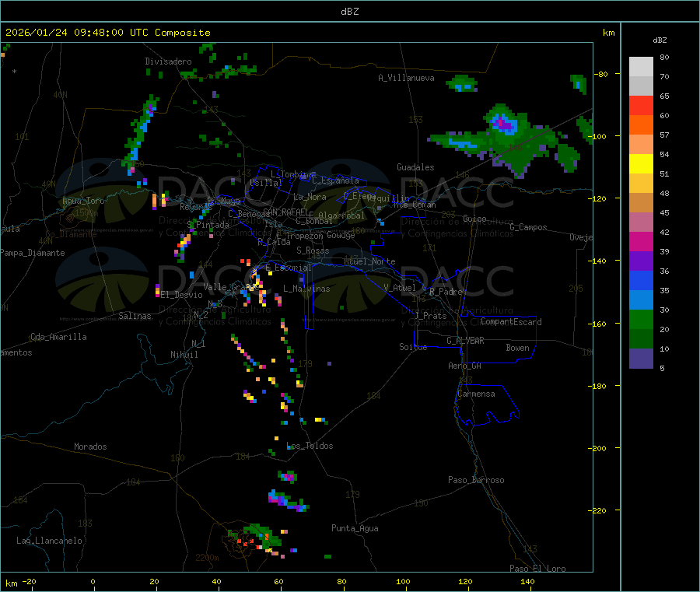Click the 'C_Campos' label

click(528, 227)
